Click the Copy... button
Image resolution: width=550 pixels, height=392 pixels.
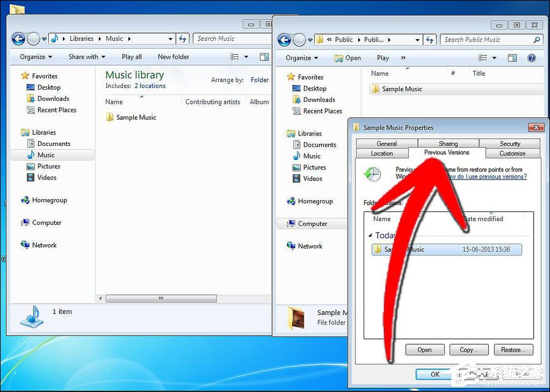(x=469, y=350)
